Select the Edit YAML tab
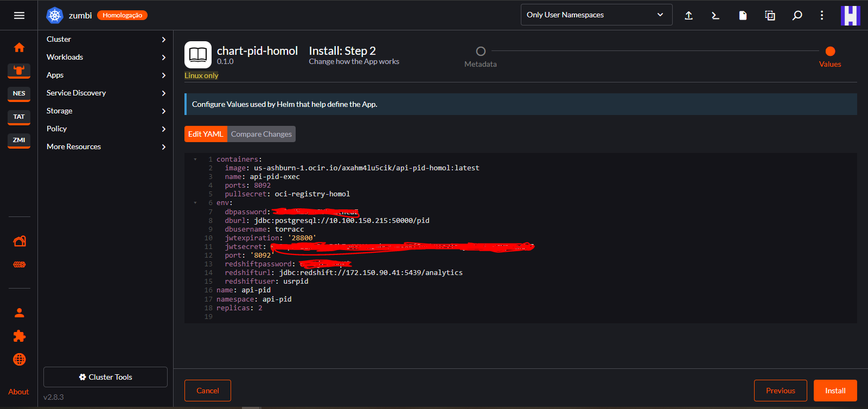Screen dimensions: 868x409 point(206,134)
